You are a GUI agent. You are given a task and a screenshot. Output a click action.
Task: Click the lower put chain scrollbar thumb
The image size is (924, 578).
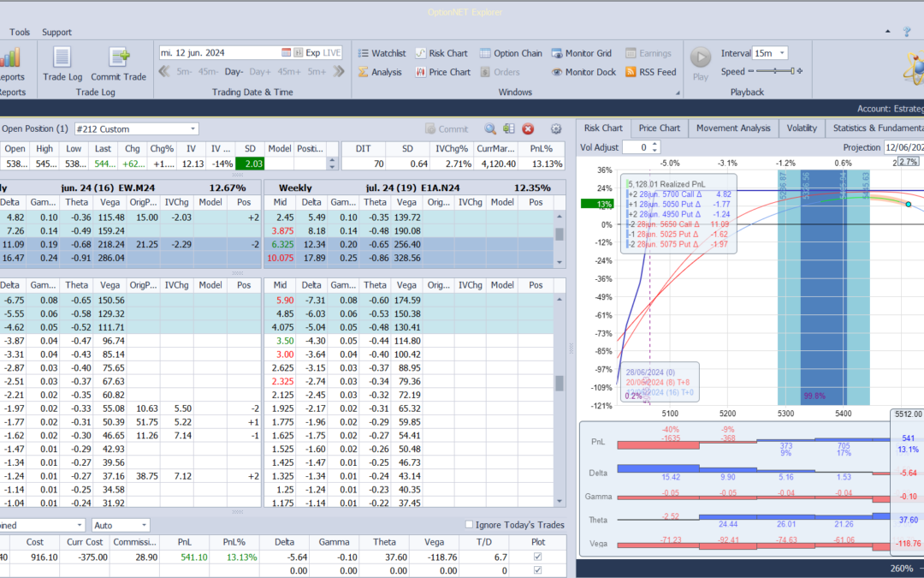(x=560, y=384)
